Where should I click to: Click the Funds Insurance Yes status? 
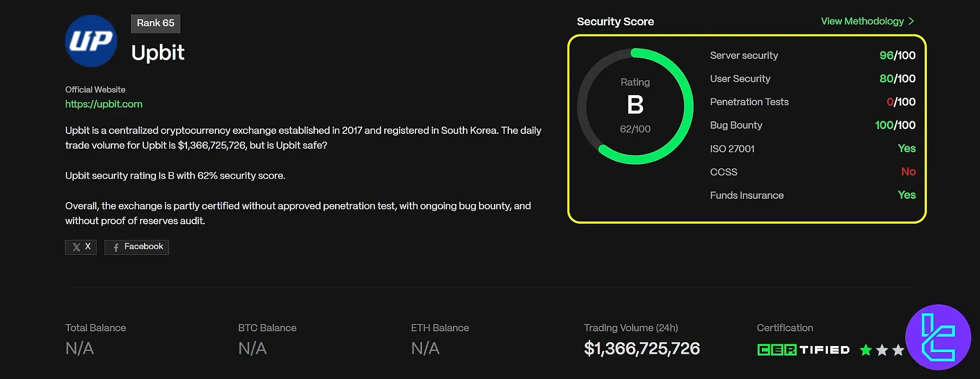click(906, 195)
